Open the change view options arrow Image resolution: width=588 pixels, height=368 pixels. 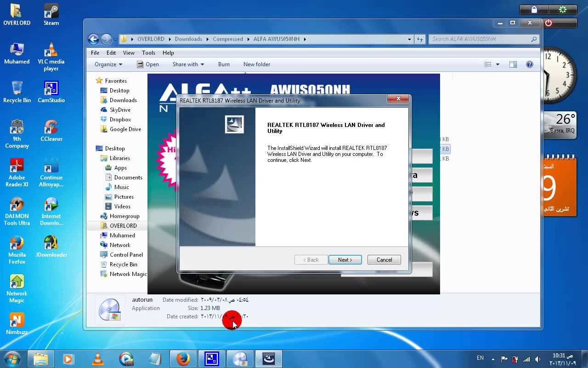point(498,64)
